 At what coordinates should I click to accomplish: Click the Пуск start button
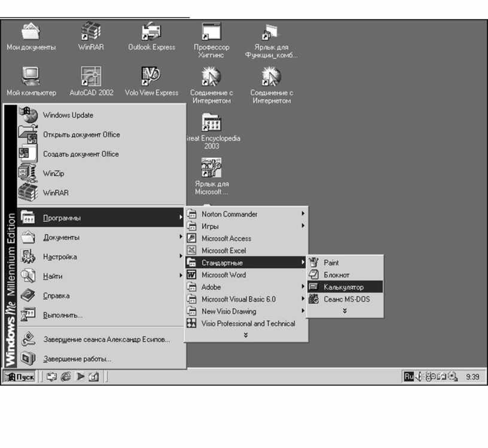(x=19, y=377)
